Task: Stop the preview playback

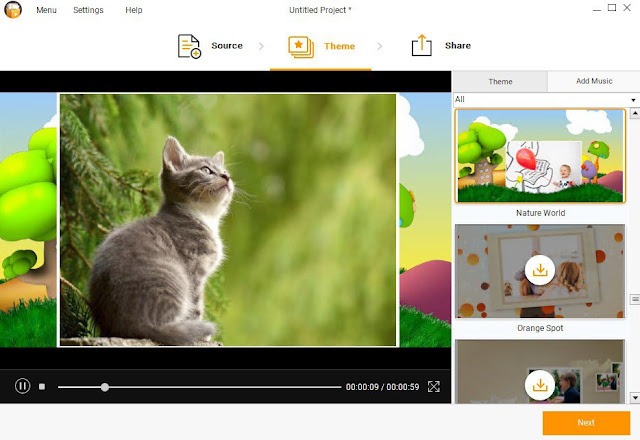Action: [x=42, y=386]
